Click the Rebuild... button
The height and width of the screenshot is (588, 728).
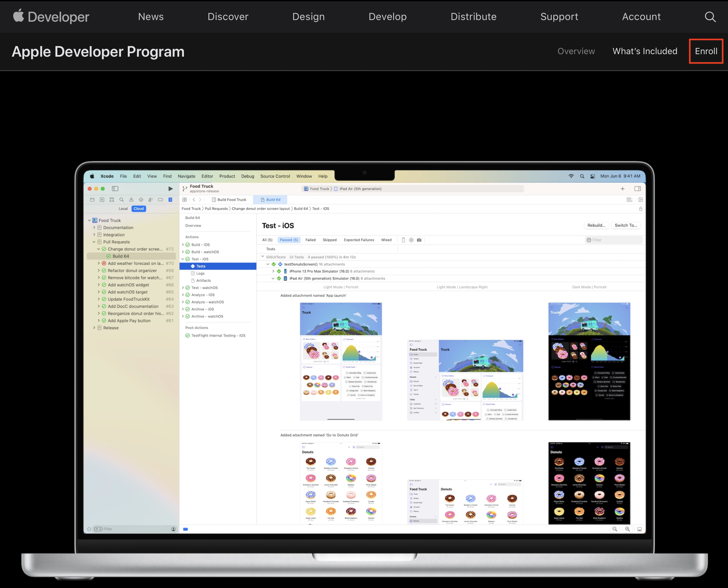[596, 225]
